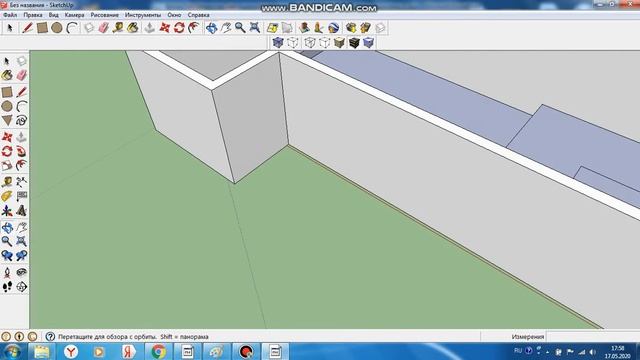The width and height of the screenshot is (640, 360).
Task: Click the RU language indicator in tray
Action: [518, 351]
